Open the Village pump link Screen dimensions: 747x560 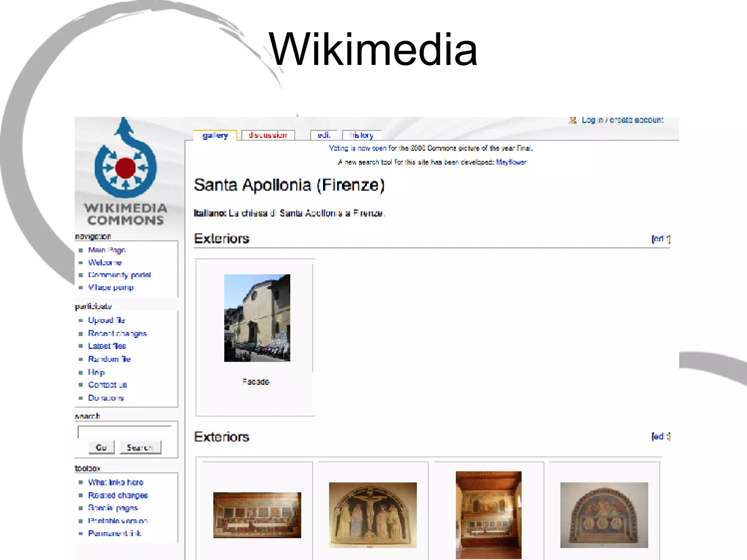click(111, 287)
